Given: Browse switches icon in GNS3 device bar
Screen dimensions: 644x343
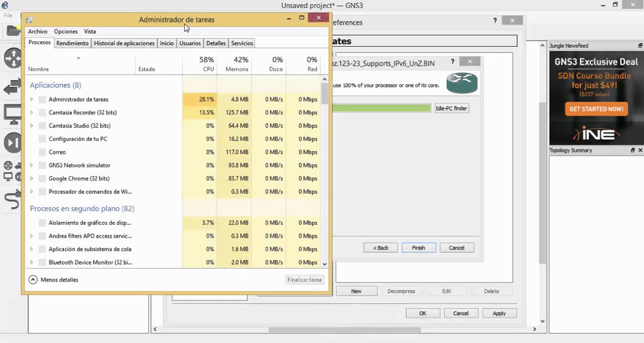Looking at the screenshot, I should (x=12, y=87).
